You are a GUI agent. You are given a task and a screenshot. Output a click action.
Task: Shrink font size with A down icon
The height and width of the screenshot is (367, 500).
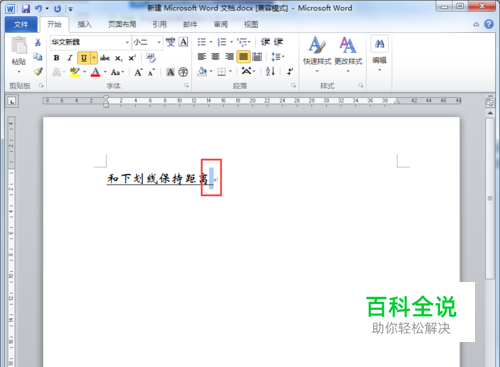151,72
